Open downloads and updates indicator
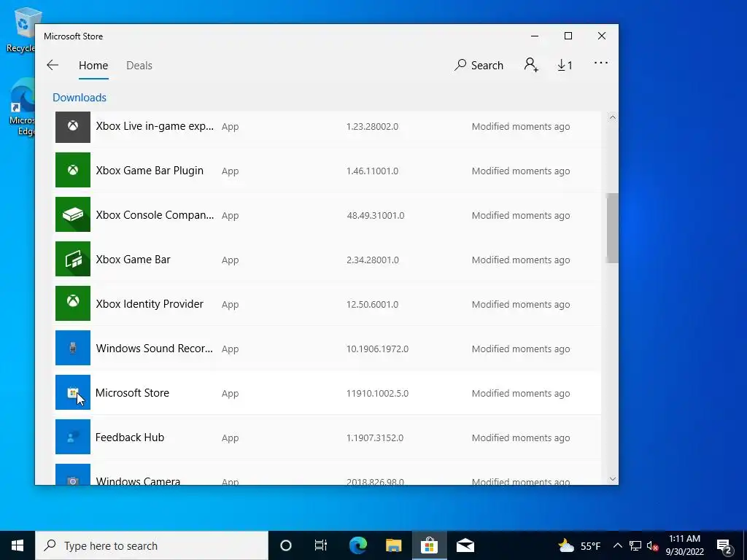 [565, 65]
